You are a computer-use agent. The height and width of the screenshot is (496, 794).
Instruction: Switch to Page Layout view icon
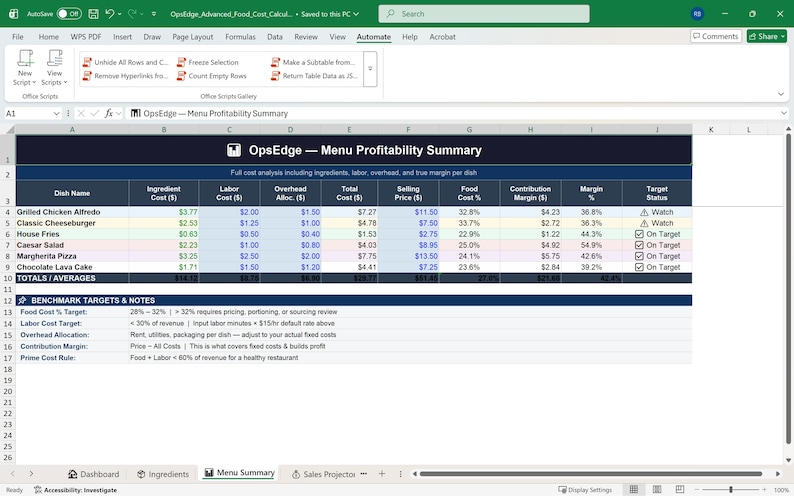(x=657, y=489)
